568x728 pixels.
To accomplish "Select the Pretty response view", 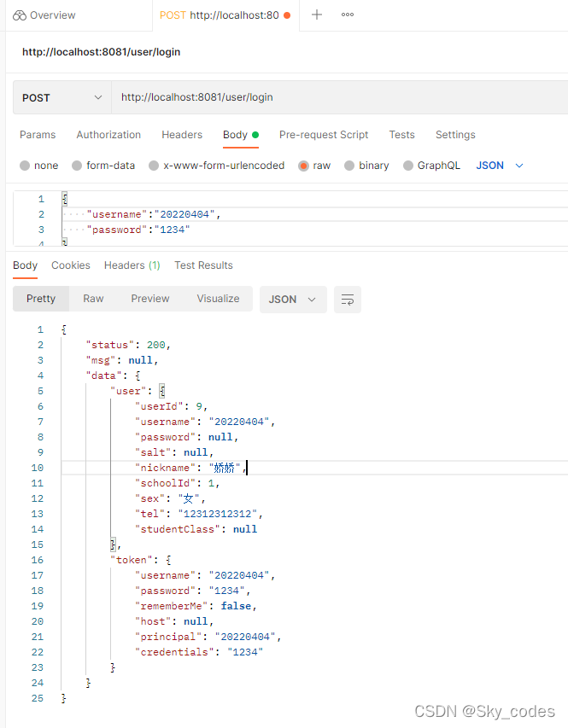I will [41, 299].
